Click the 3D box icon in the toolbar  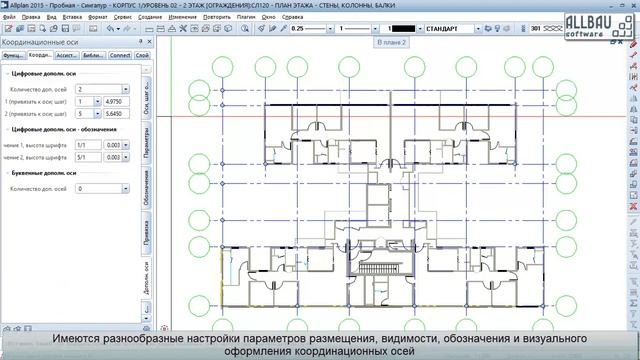[228, 29]
